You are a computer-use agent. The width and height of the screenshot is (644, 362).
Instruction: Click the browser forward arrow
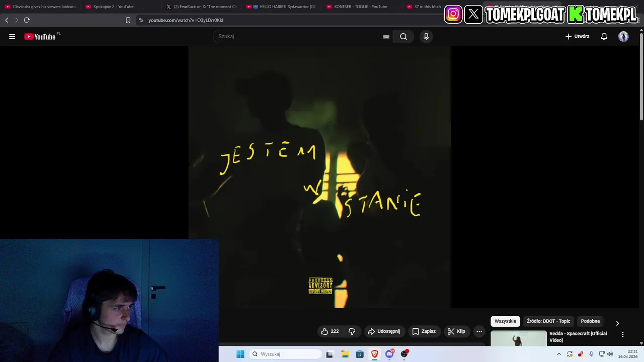coord(17,20)
